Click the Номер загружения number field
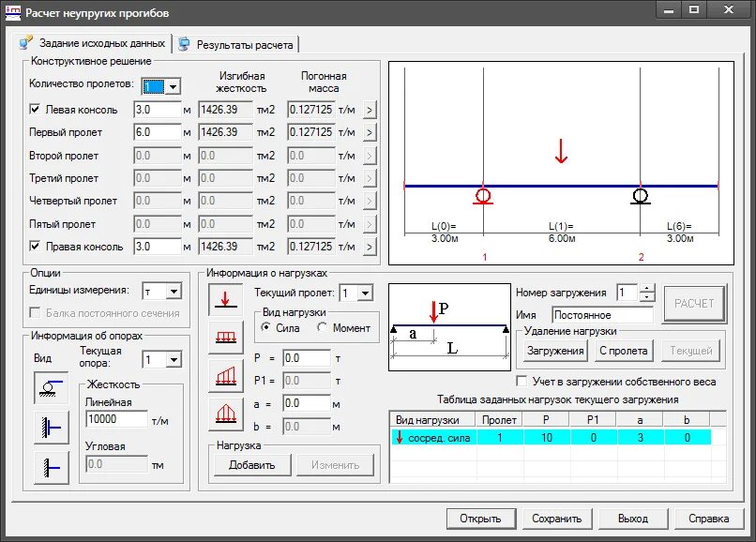756x542 pixels. pyautogui.click(x=627, y=293)
